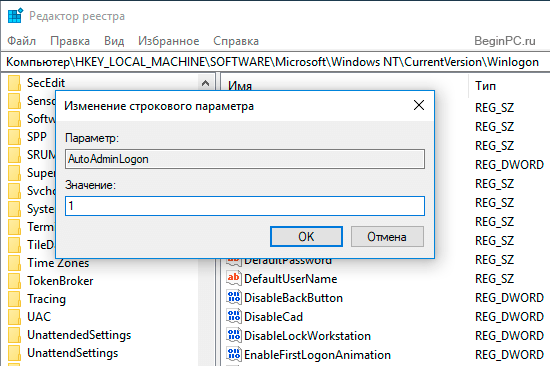Click tree scrollbar up arrow

click(205, 83)
